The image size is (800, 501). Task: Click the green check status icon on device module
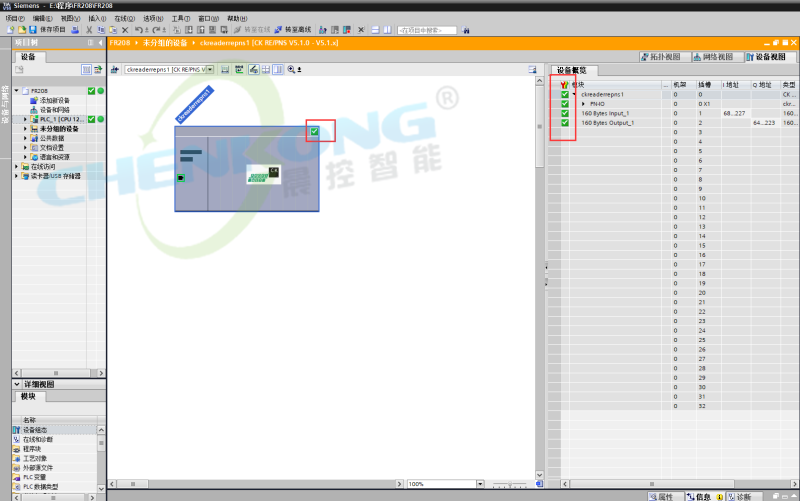tap(314, 131)
